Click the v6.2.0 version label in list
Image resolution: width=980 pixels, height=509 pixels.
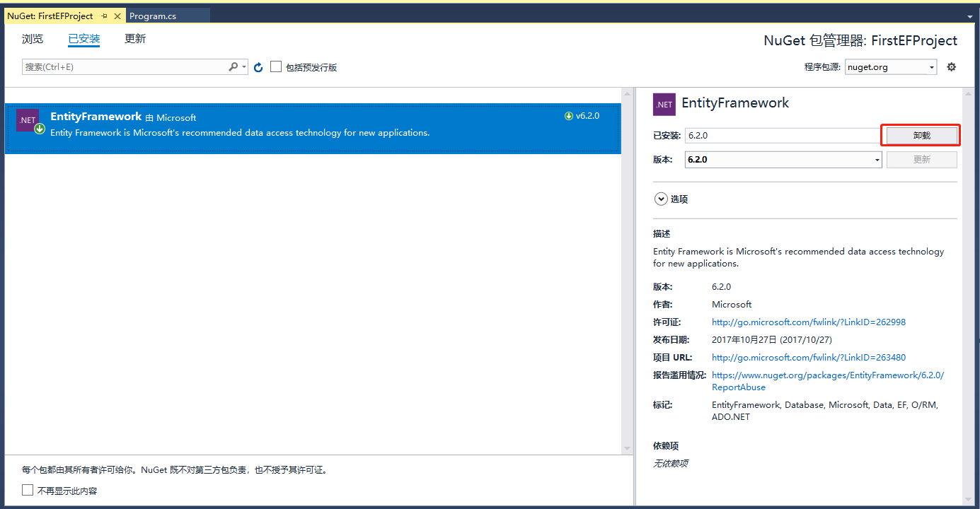coord(587,116)
